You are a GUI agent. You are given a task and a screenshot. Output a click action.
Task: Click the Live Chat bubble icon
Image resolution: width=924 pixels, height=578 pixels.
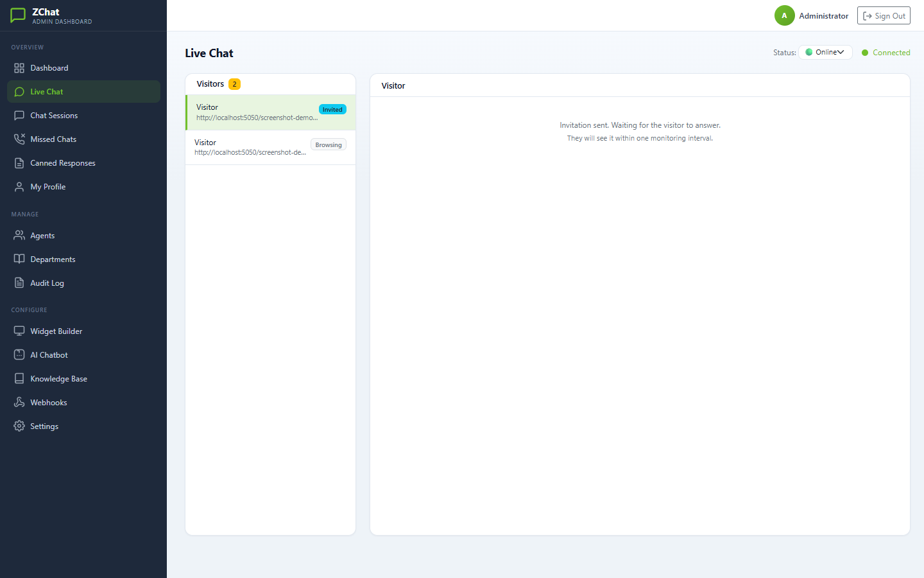coord(19,92)
